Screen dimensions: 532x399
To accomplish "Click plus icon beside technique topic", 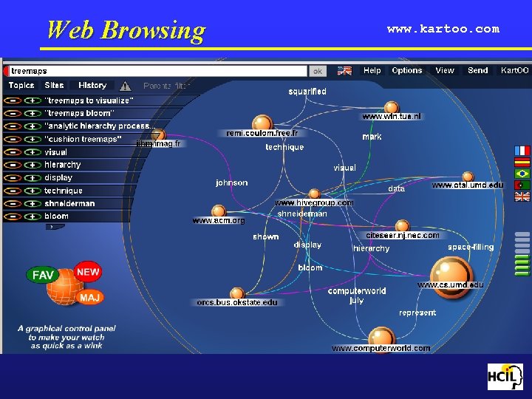I will (x=33, y=191).
